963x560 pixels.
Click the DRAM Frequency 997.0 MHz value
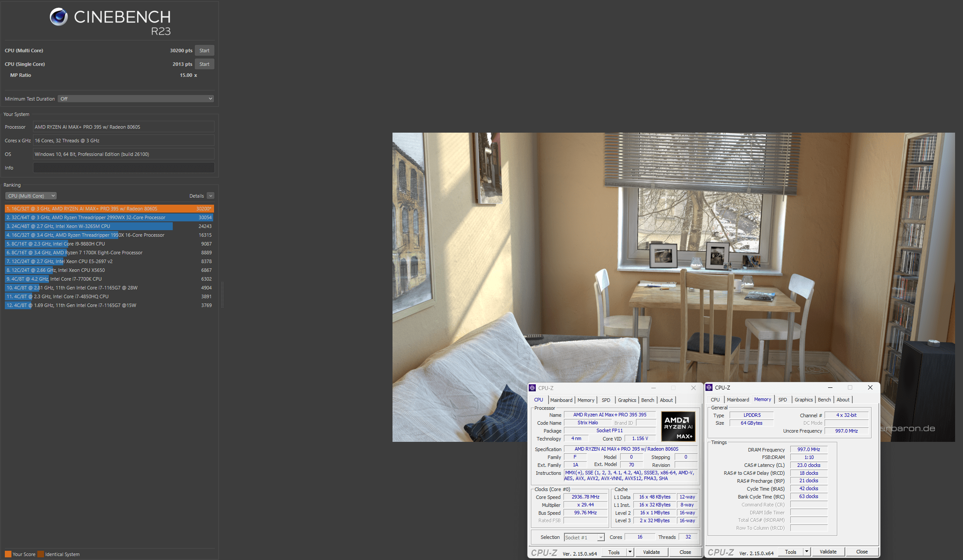tap(809, 449)
